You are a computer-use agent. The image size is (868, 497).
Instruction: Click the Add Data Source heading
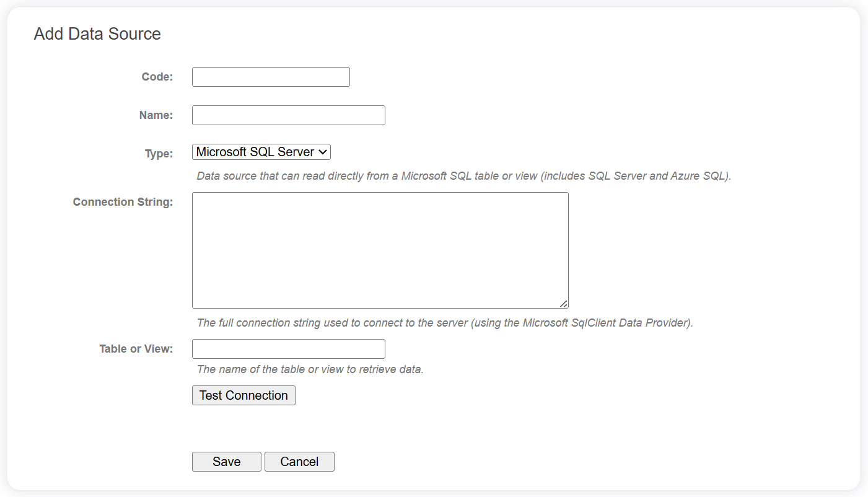pos(97,33)
